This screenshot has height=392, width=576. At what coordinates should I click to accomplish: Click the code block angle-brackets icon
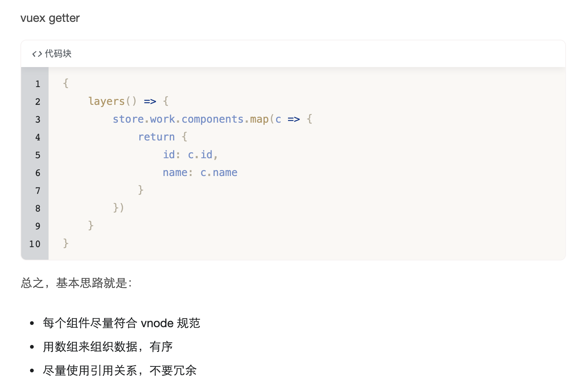click(37, 54)
